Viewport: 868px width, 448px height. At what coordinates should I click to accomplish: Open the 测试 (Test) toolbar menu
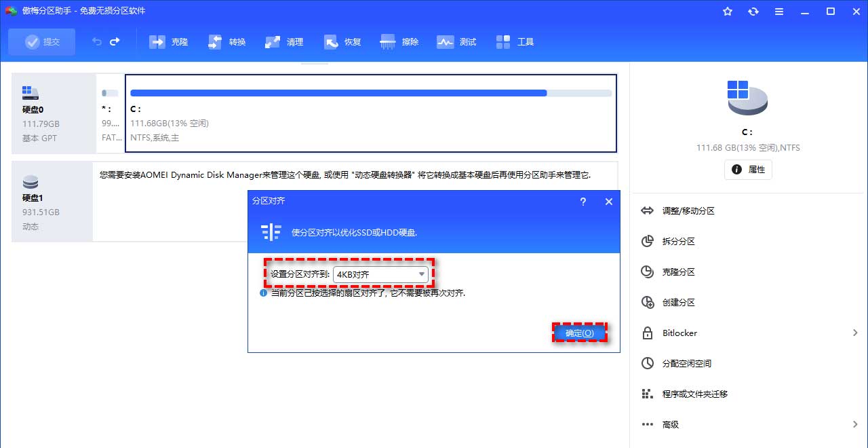[x=456, y=42]
